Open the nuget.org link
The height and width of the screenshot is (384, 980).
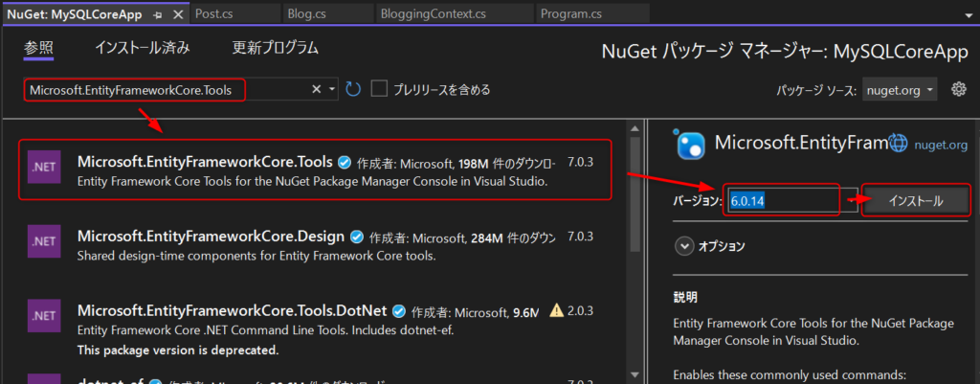[x=940, y=145]
